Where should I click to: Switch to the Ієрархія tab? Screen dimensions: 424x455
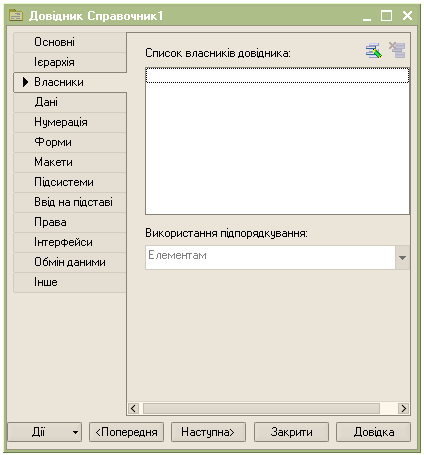(70, 62)
